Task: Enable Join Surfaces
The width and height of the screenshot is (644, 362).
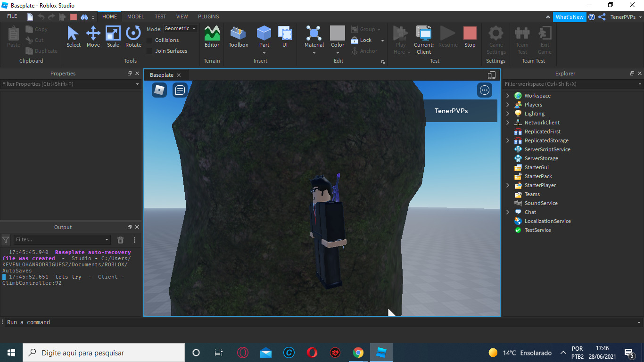Action: (x=149, y=51)
